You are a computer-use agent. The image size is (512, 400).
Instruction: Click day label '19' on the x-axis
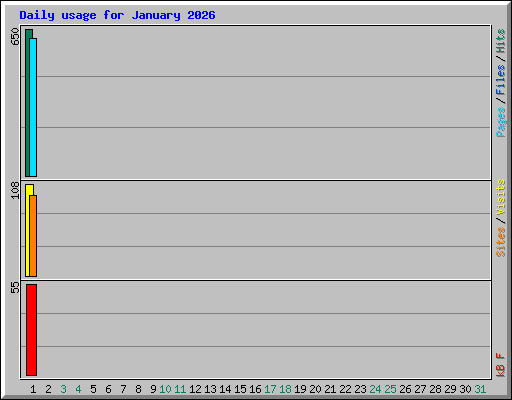coord(300,389)
